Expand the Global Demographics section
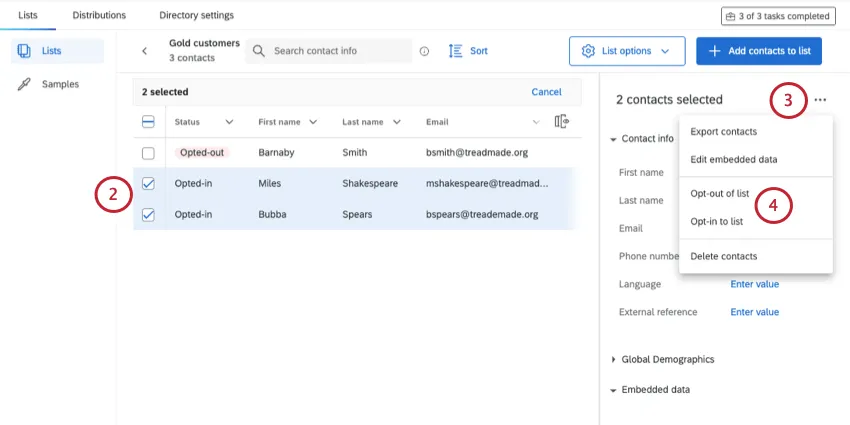The height and width of the screenshot is (425, 850). click(613, 359)
